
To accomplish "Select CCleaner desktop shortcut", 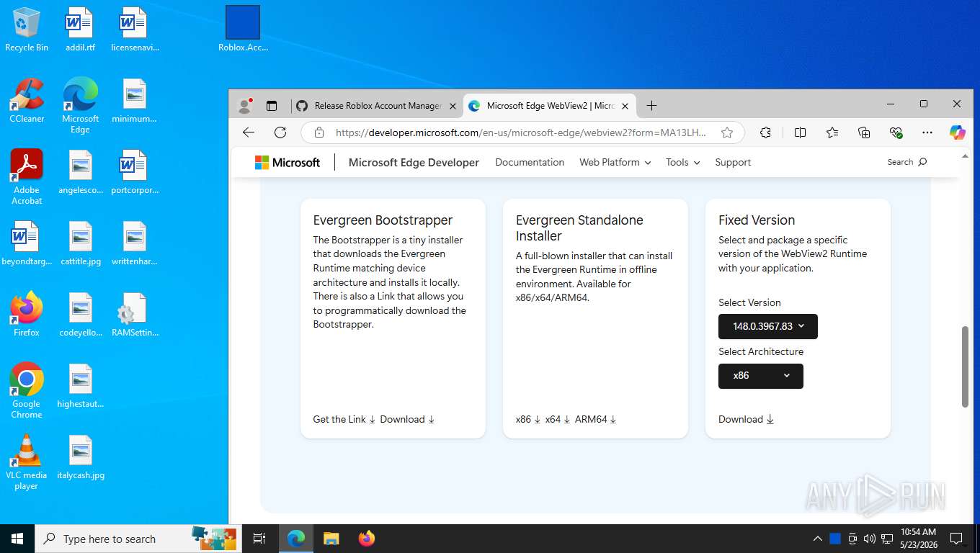I will [x=27, y=101].
